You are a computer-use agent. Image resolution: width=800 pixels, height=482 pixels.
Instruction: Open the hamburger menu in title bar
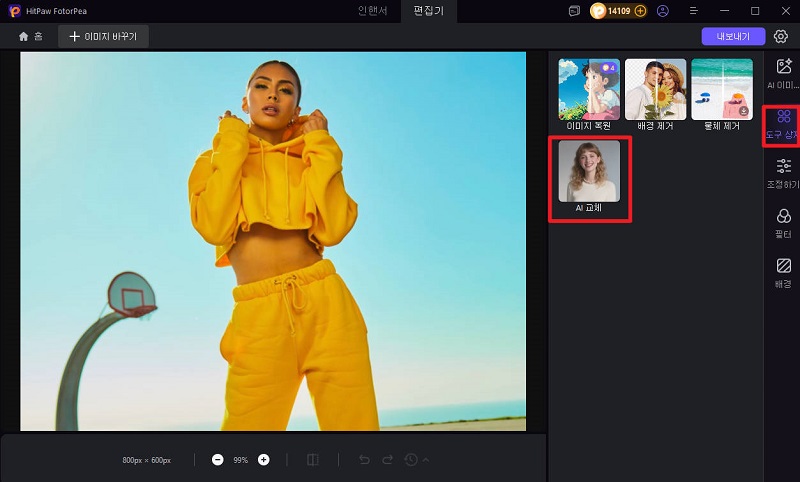coord(693,11)
